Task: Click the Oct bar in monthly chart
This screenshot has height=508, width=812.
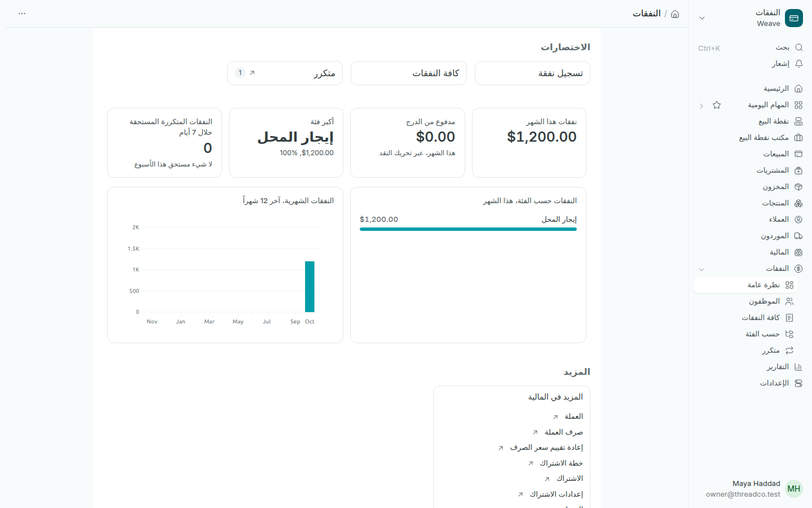Action: (x=310, y=287)
